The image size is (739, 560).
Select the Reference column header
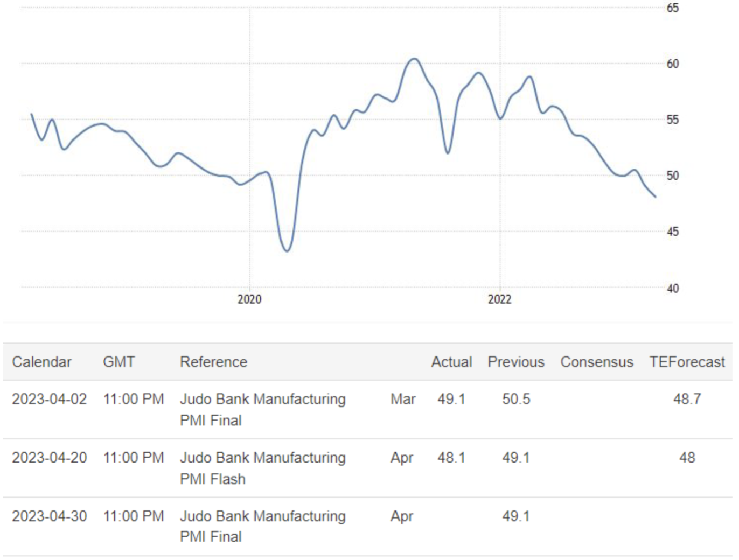[x=213, y=362]
